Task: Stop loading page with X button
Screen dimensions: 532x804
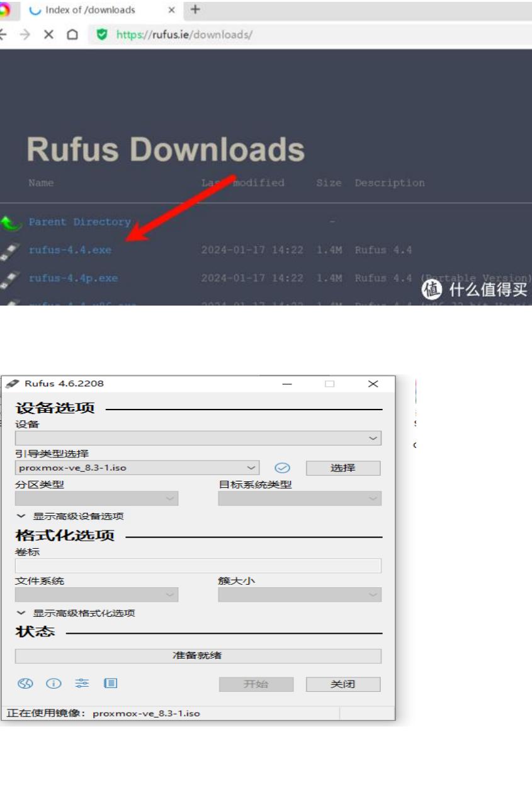Action: pos(48,35)
